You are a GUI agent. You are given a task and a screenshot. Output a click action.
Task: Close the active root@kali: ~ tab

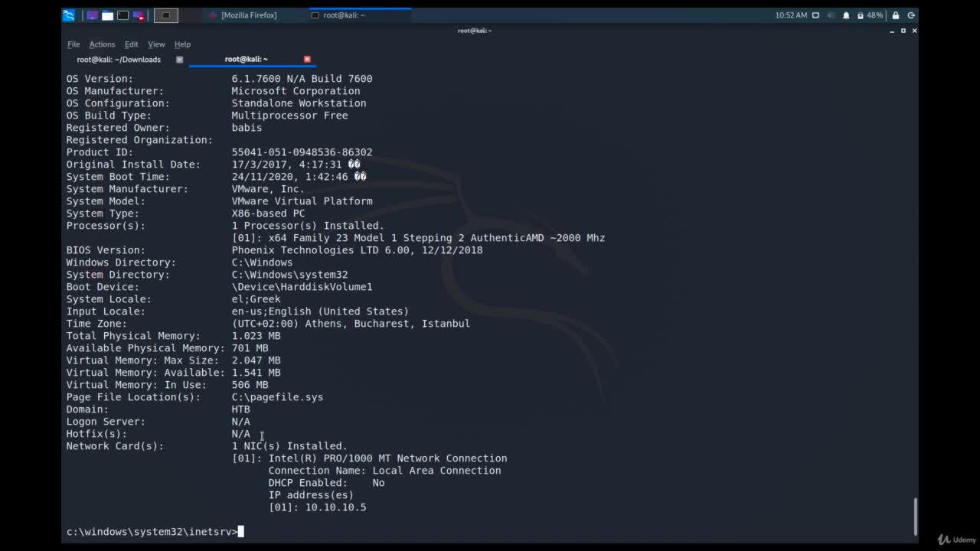[307, 59]
